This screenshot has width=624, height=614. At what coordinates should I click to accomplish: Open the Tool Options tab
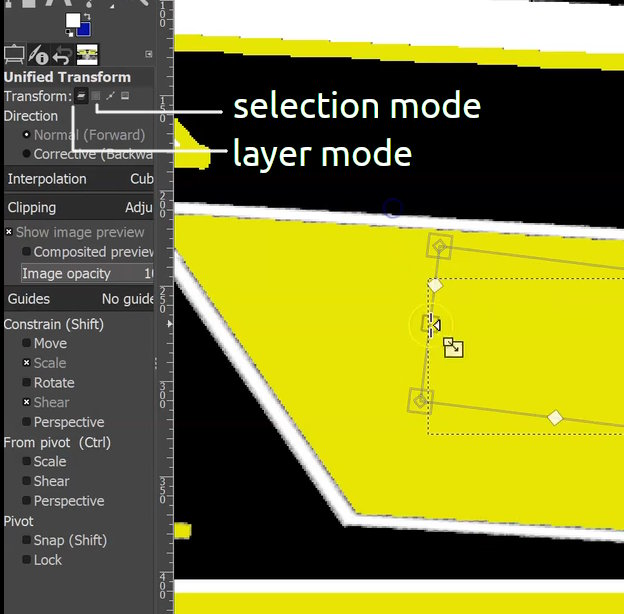pos(14,55)
